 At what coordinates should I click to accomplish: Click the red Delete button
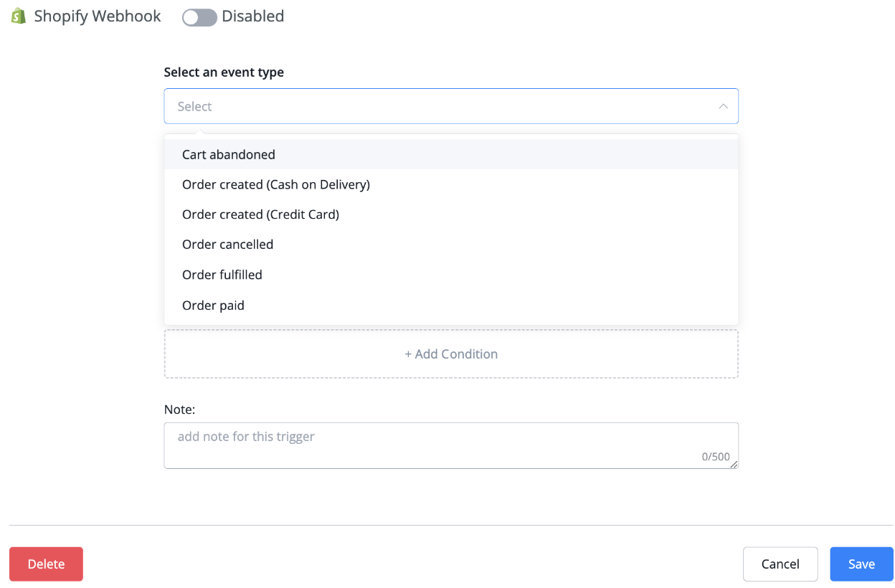pos(46,564)
